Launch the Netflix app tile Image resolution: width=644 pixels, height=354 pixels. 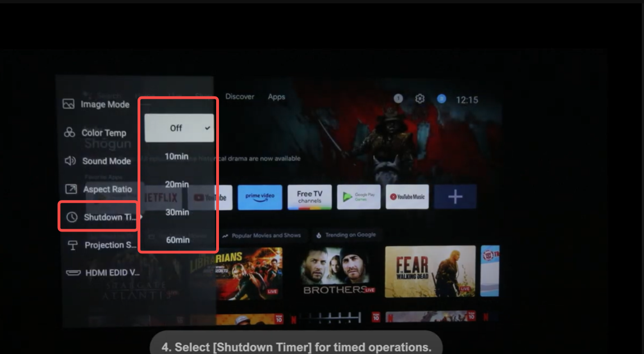click(x=161, y=197)
